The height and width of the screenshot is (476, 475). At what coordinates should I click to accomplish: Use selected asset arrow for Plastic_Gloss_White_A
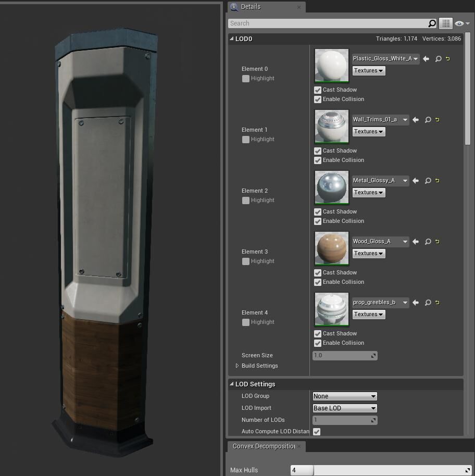(x=426, y=59)
